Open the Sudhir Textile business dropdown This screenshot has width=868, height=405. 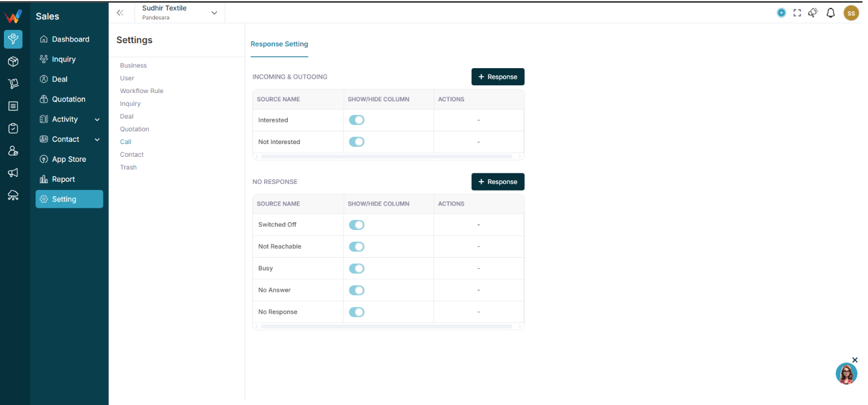(180, 13)
